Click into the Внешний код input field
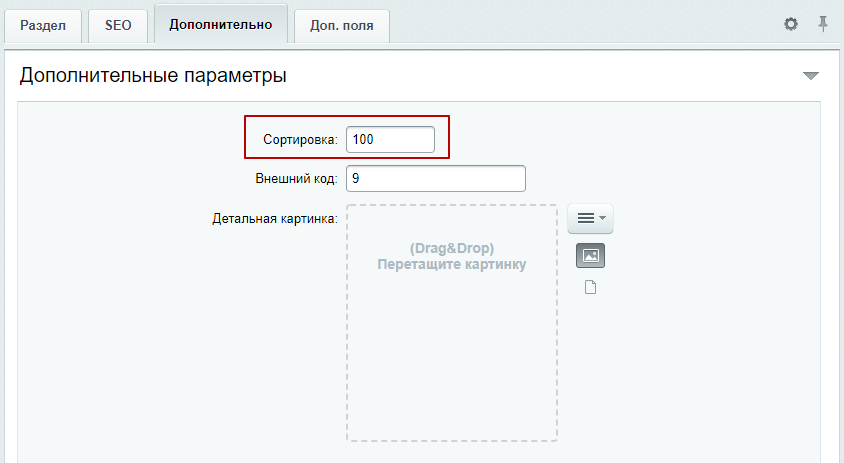Screen dimensions: 844x463 pos(435,178)
